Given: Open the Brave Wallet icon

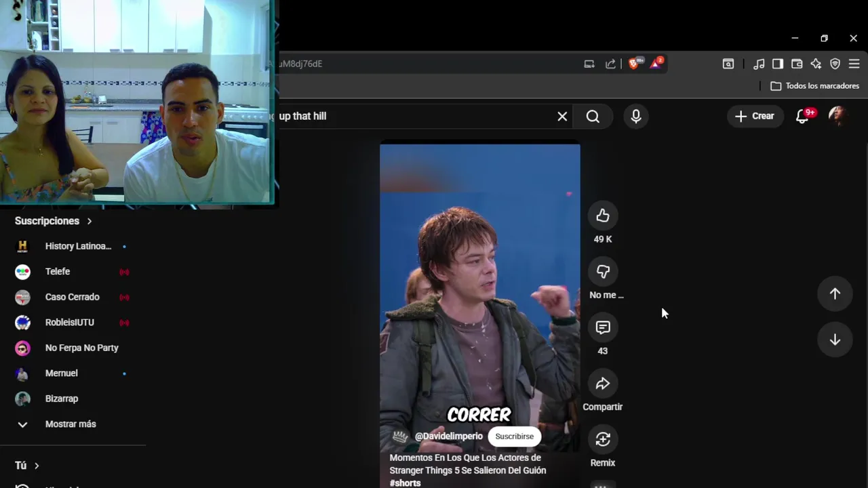Looking at the screenshot, I should click(x=797, y=64).
